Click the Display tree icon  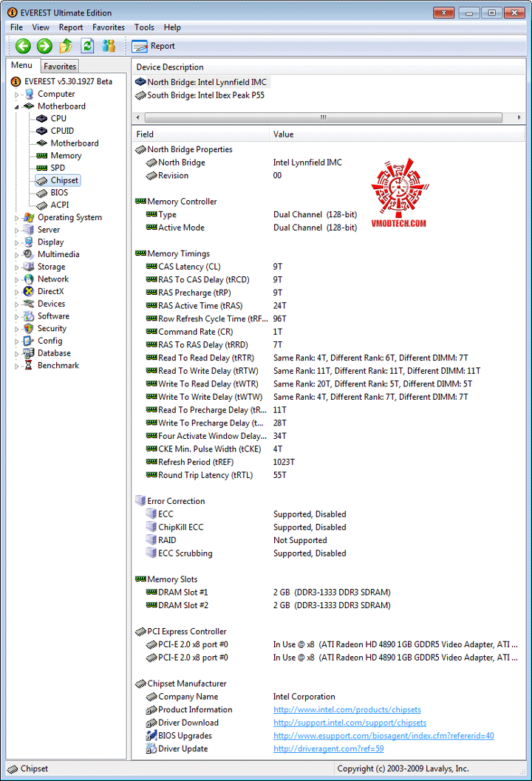tap(29, 242)
